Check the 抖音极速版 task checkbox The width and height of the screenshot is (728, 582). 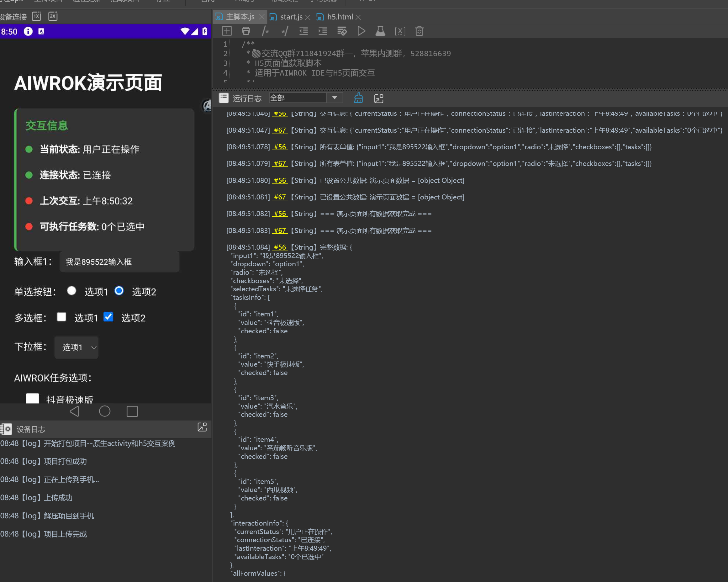pyautogui.click(x=32, y=399)
